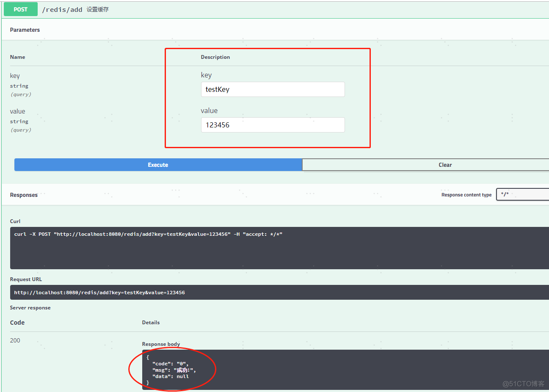
Task: Click the Response content type label
Action: (466, 195)
